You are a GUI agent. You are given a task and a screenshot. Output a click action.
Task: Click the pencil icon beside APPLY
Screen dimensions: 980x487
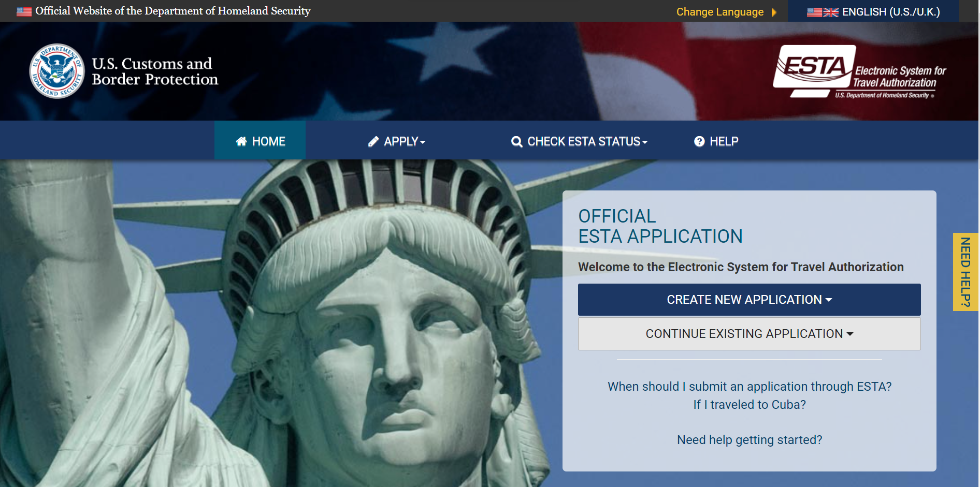click(373, 142)
